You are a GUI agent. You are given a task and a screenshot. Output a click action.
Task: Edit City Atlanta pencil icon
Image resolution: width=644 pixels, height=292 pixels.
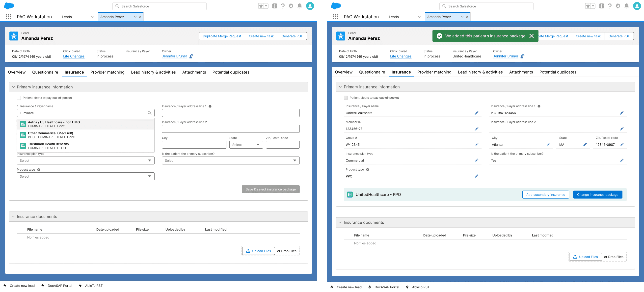(548, 145)
